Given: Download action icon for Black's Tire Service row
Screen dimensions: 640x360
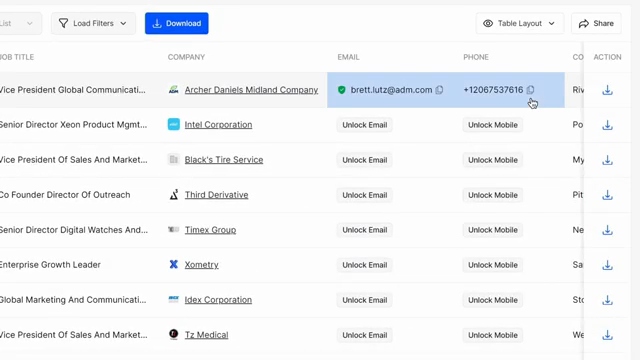Looking at the screenshot, I should click(607, 160).
